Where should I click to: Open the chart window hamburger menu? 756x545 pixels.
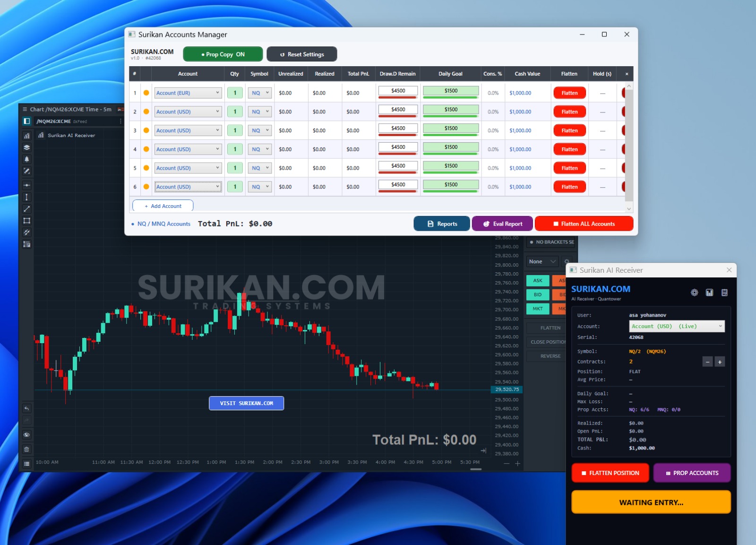click(25, 109)
